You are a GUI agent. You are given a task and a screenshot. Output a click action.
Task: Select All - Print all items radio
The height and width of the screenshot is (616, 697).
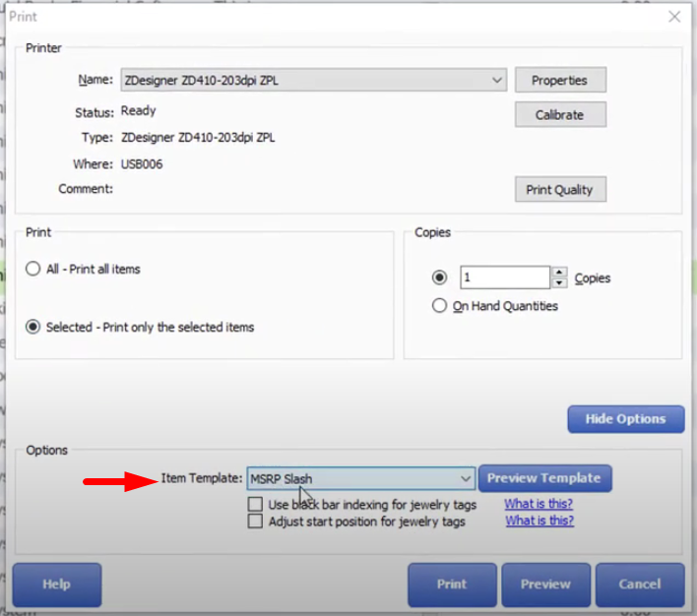pos(32,269)
